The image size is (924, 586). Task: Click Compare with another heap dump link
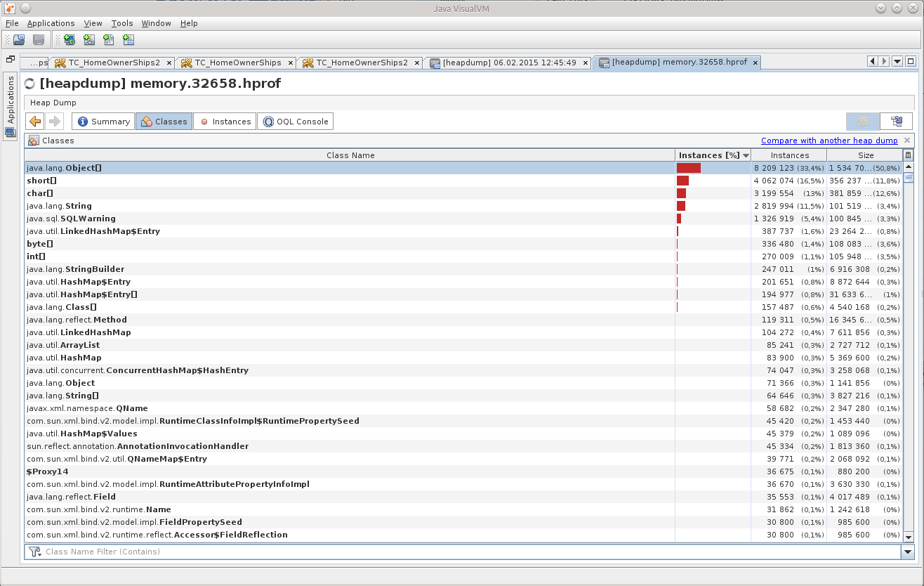pyautogui.click(x=829, y=141)
